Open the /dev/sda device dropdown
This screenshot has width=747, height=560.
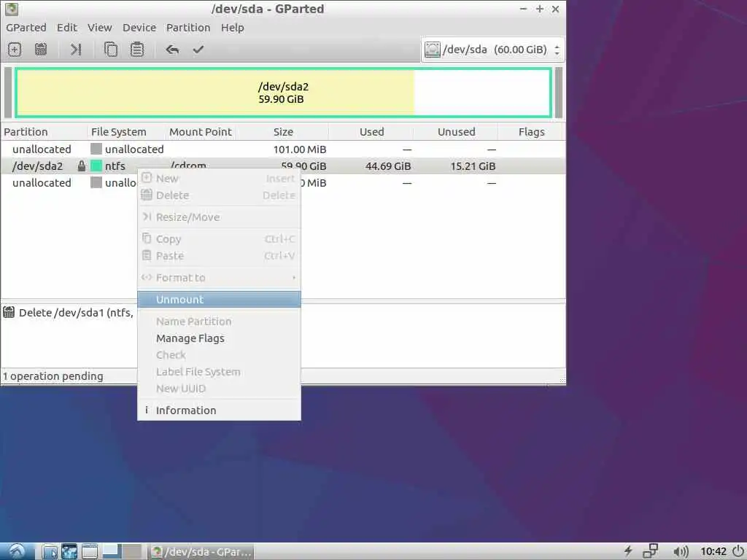[x=492, y=50]
